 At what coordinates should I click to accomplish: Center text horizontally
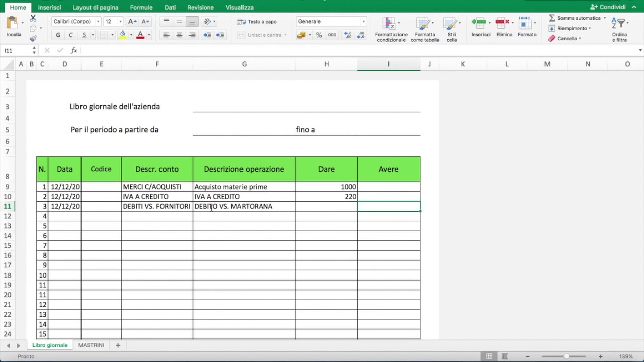pos(179,35)
